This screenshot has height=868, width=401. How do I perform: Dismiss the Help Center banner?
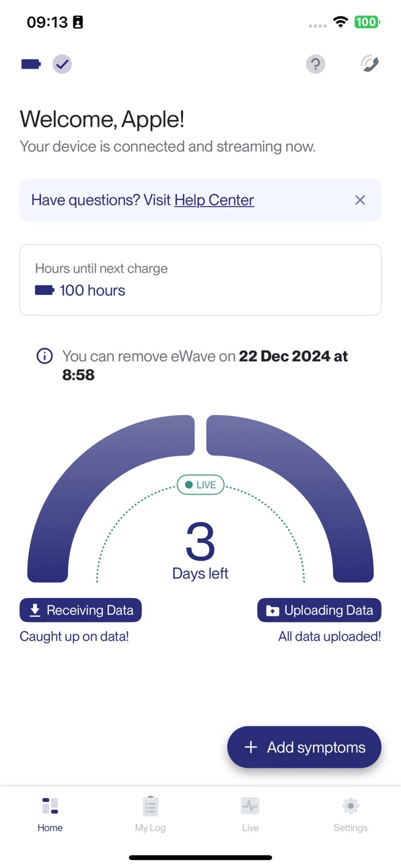(x=360, y=200)
